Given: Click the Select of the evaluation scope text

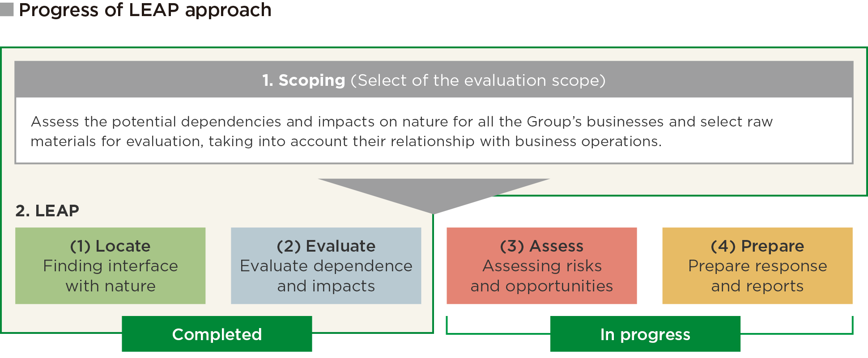Looking at the screenshot, I should click(x=478, y=80).
